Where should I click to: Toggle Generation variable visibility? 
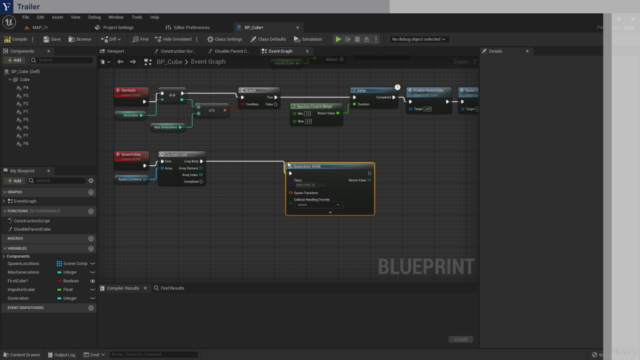tap(92, 298)
